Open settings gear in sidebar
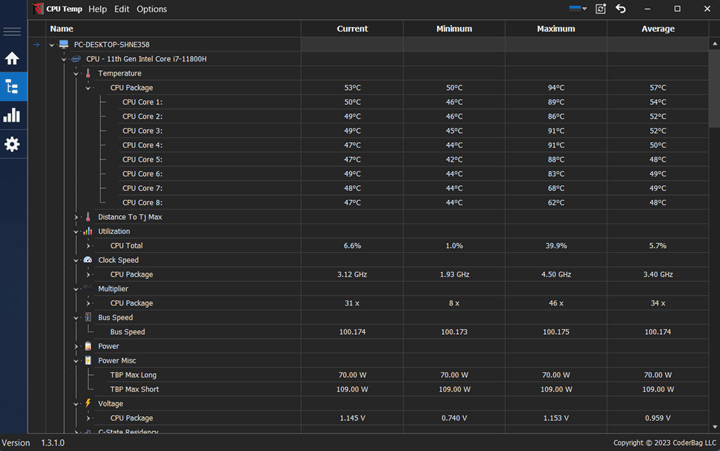720x451 pixels. coord(12,144)
